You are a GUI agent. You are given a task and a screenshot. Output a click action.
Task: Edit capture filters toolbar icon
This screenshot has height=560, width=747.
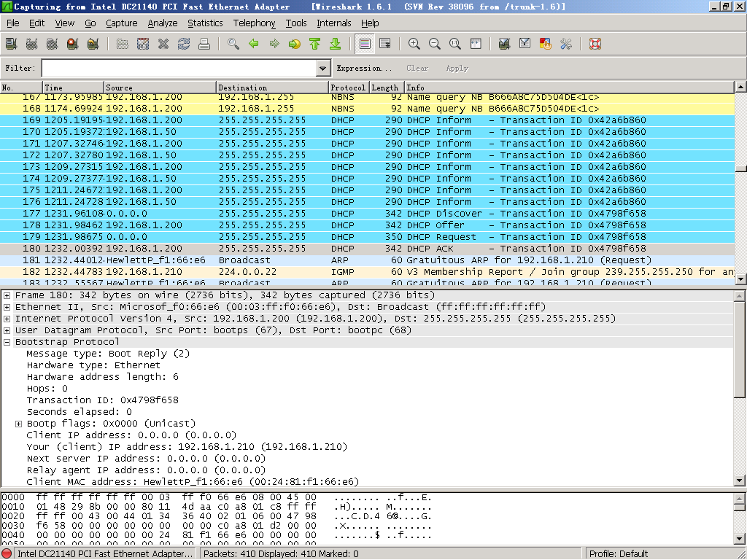505,44
